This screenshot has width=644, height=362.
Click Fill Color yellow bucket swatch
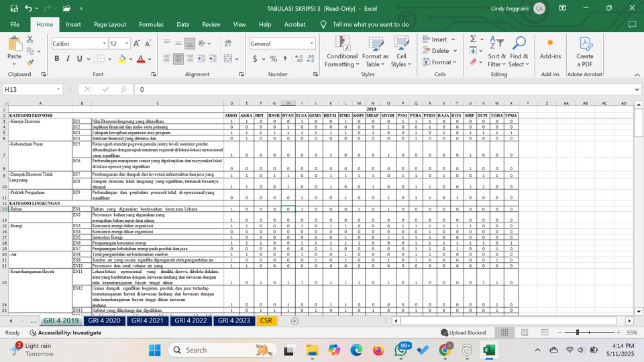[122, 59]
